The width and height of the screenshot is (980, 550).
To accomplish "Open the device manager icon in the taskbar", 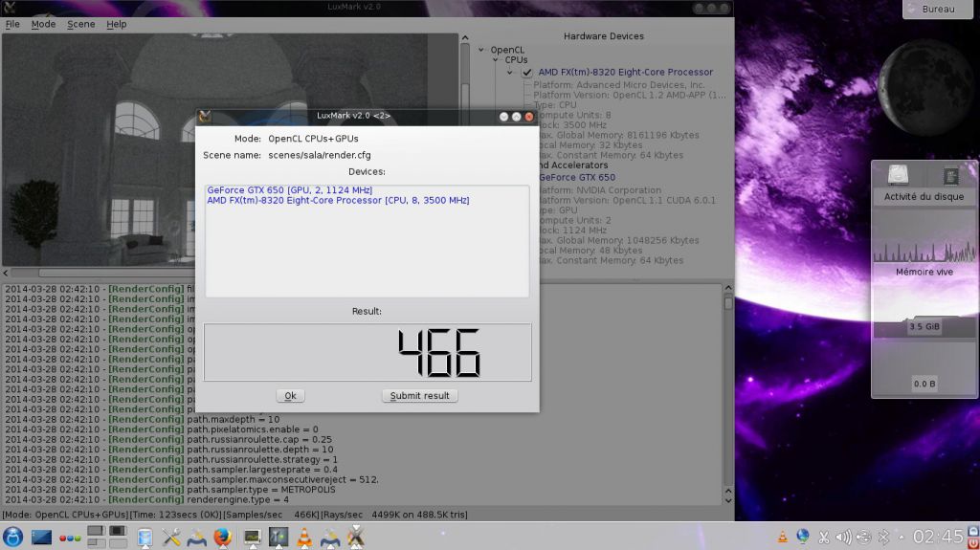I will point(145,538).
